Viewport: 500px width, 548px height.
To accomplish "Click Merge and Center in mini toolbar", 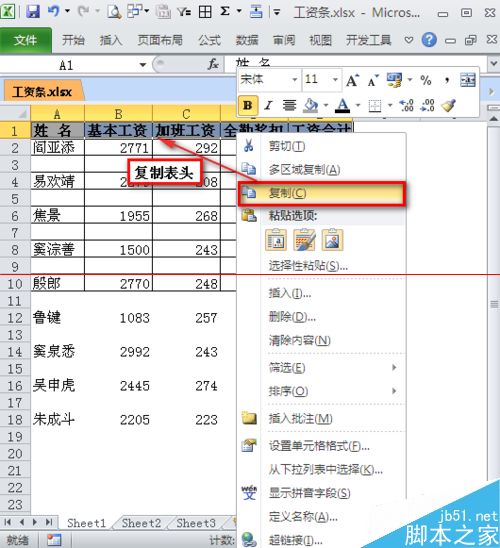I will (x=468, y=80).
